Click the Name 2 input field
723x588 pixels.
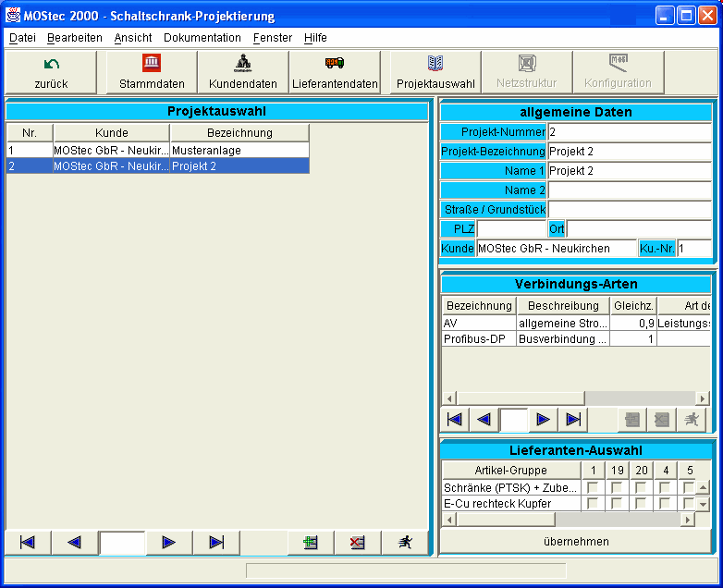coord(629,190)
